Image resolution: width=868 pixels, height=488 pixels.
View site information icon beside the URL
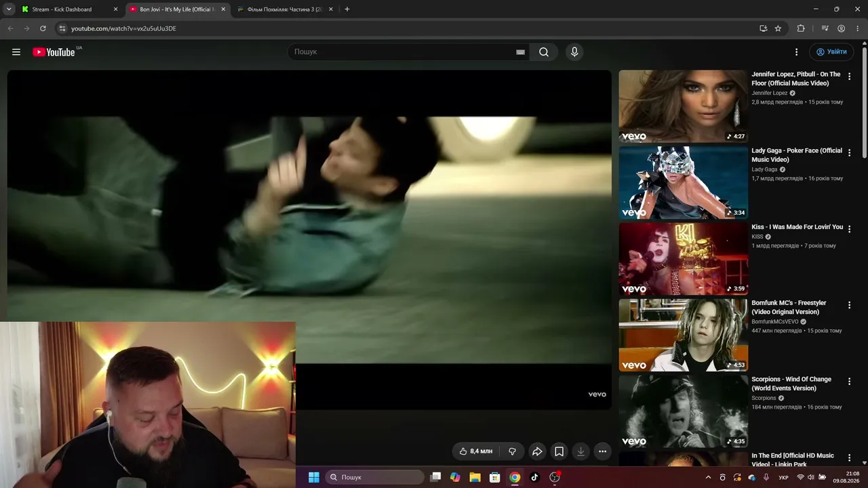(62, 28)
